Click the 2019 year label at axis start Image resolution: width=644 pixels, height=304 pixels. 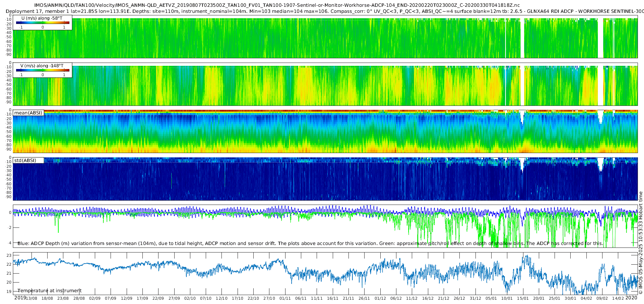20,298
